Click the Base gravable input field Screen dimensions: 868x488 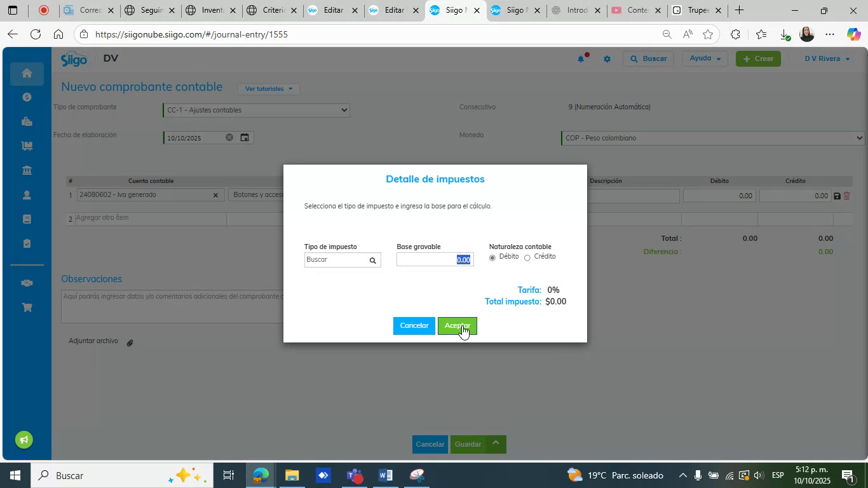tap(435, 260)
